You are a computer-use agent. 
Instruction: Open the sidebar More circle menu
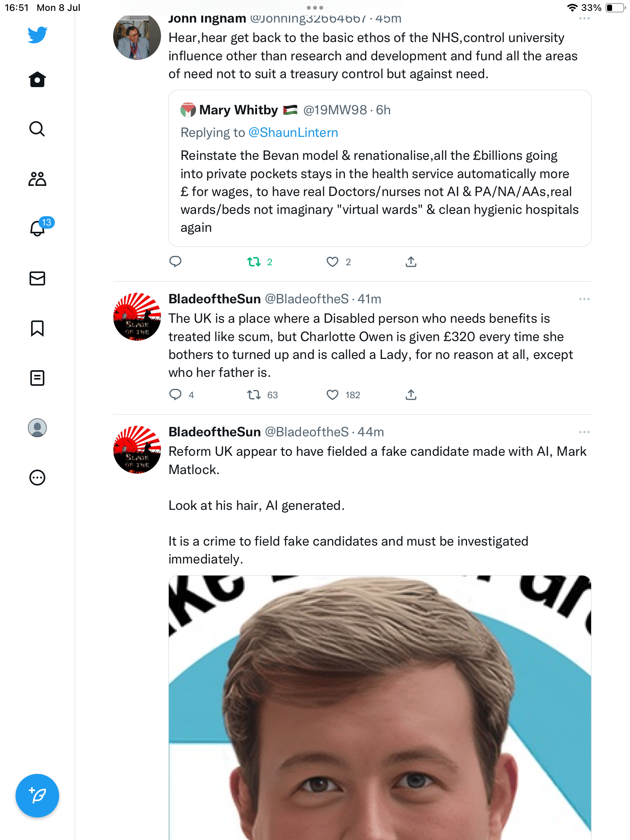pos(37,478)
